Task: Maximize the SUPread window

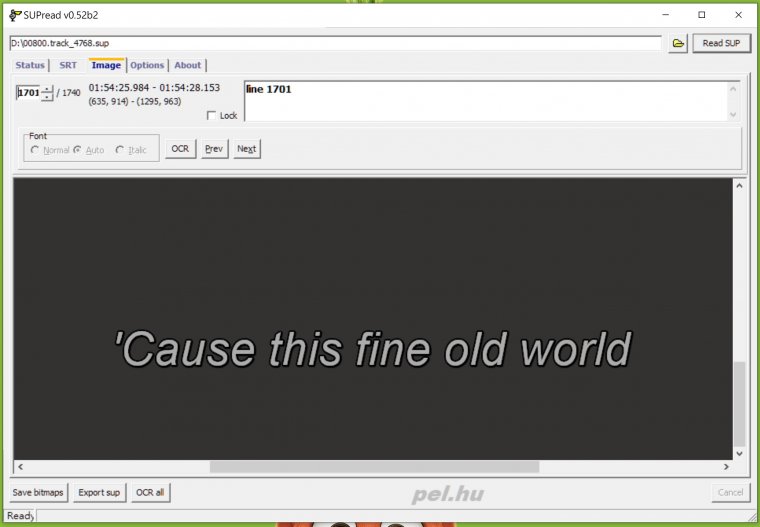Action: coord(701,15)
